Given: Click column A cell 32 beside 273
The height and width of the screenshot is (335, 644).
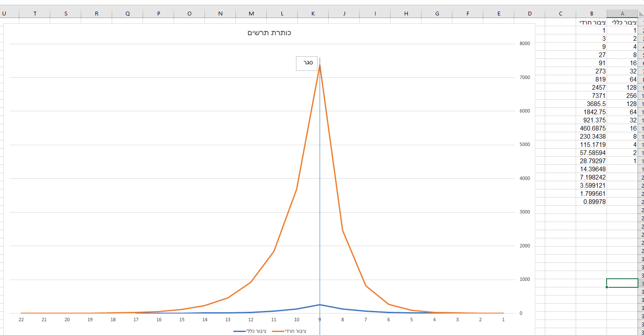Looking at the screenshot, I should click(623, 71).
